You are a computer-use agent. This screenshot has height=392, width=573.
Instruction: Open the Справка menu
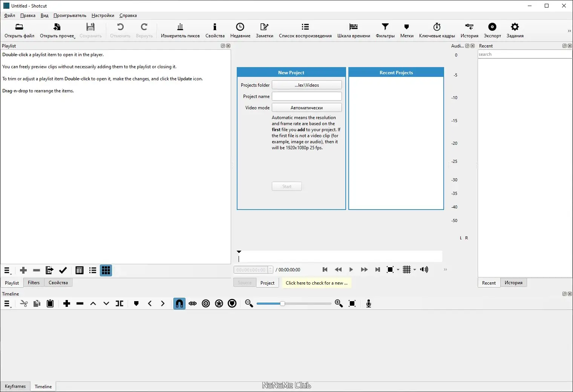click(128, 15)
